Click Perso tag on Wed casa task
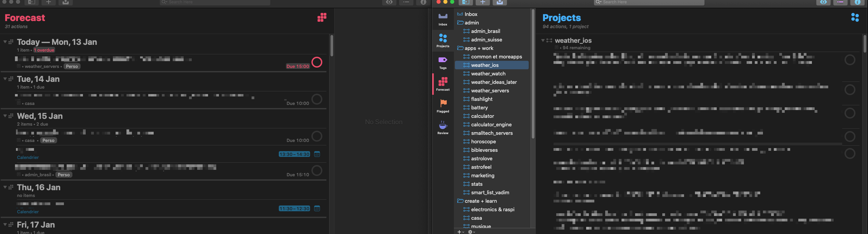 [48, 141]
